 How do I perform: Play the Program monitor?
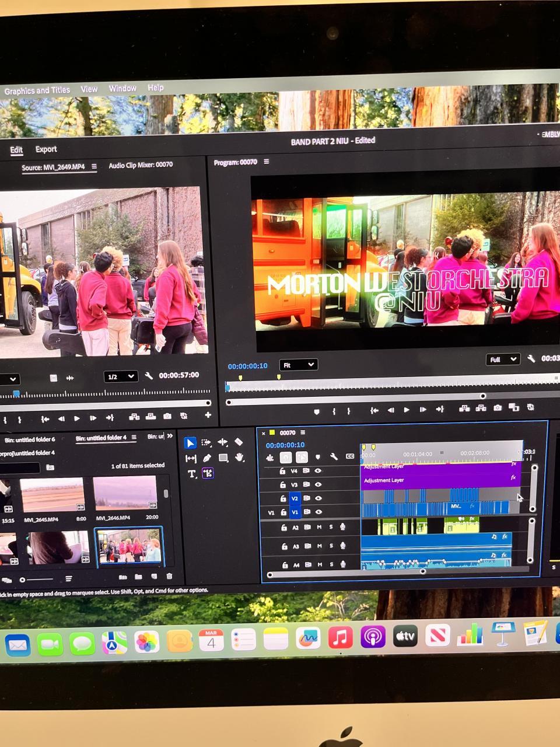point(407,410)
